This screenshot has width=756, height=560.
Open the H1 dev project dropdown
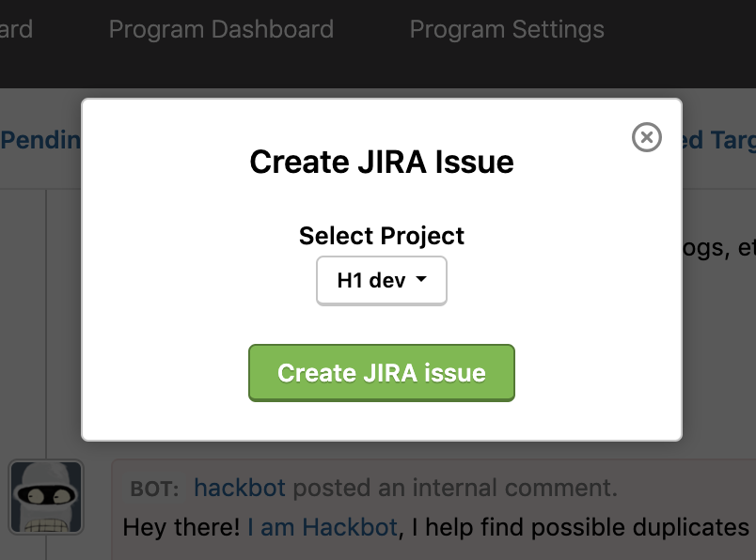click(381, 281)
